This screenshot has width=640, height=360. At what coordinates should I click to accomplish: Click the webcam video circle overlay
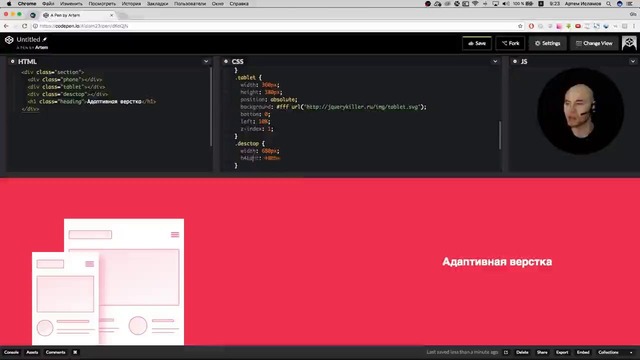[580, 111]
